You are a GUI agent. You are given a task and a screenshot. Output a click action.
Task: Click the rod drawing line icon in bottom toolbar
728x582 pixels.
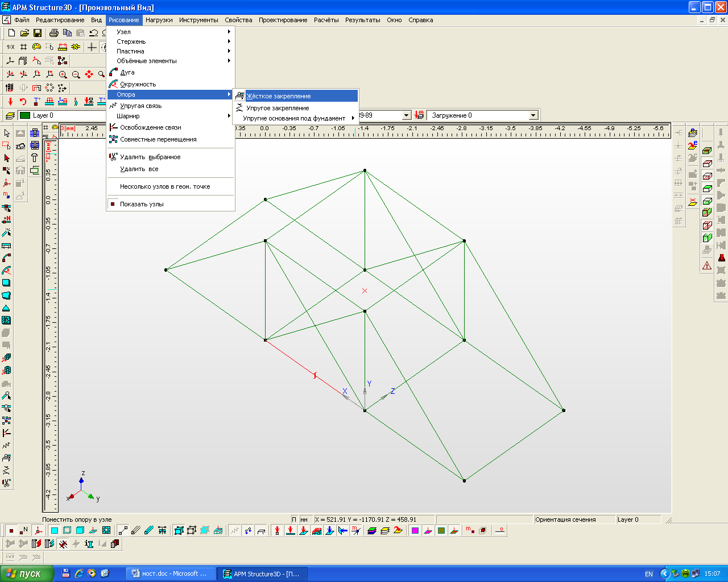(123, 530)
